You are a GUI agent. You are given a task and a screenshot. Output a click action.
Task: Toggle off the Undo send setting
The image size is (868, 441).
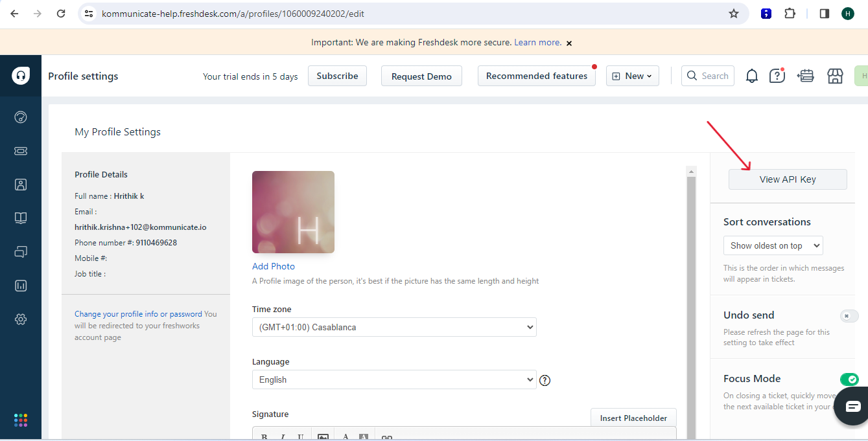coord(849,316)
